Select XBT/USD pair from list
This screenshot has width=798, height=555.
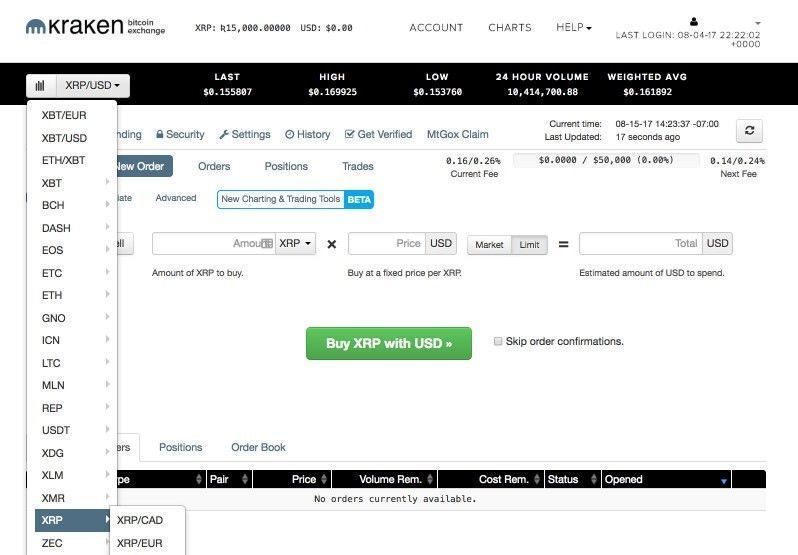coord(64,138)
